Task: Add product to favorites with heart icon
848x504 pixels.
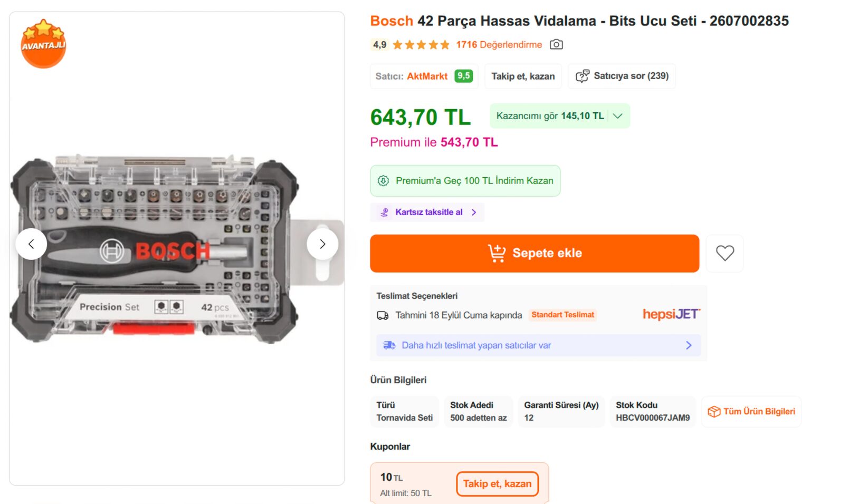Action: (x=725, y=253)
